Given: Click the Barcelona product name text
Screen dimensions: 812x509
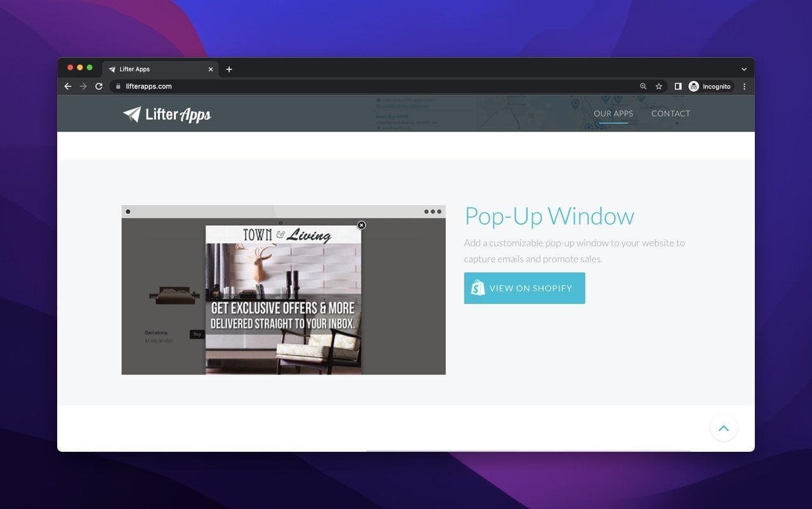Looking at the screenshot, I should click(x=156, y=333).
